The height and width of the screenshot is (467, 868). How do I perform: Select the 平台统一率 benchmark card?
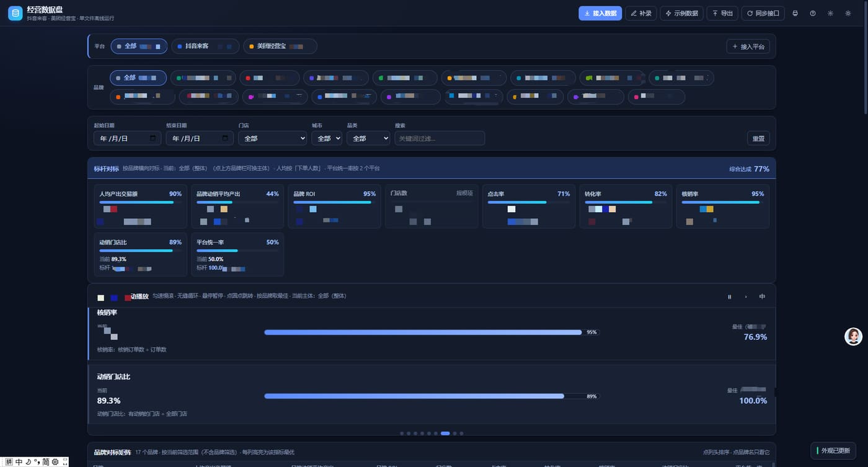point(237,254)
